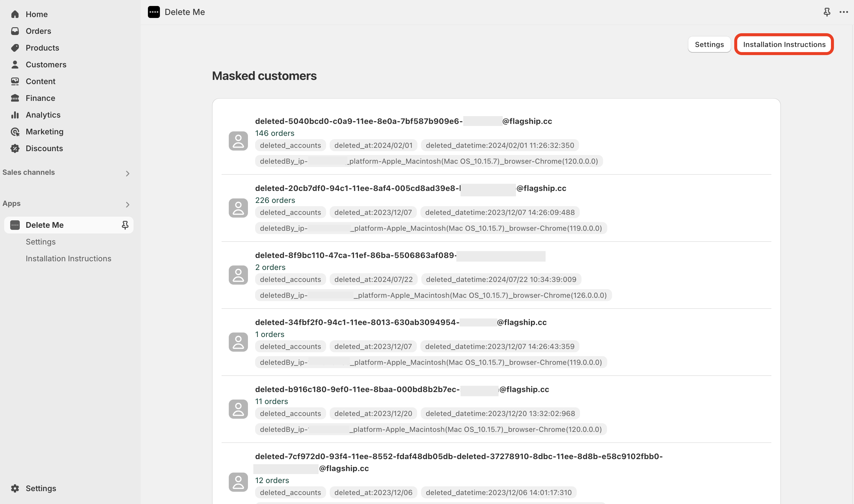The height and width of the screenshot is (504, 854).
Task: Click the Marketing target icon
Action: tap(15, 132)
